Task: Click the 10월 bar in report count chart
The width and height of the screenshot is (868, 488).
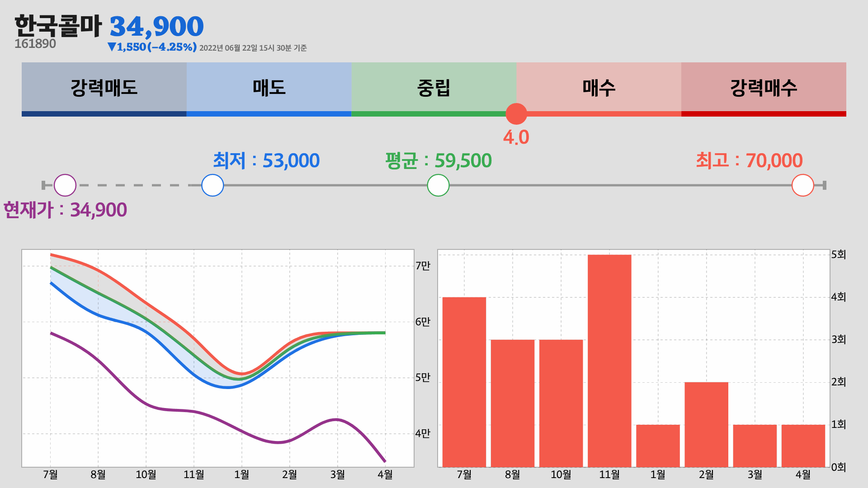Action: tap(561, 403)
